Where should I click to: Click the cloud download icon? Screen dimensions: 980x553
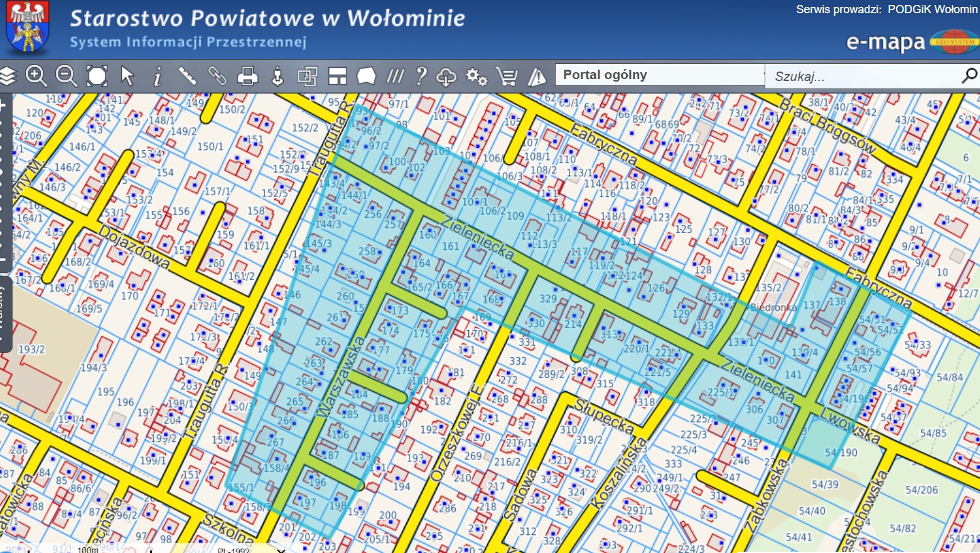(446, 77)
